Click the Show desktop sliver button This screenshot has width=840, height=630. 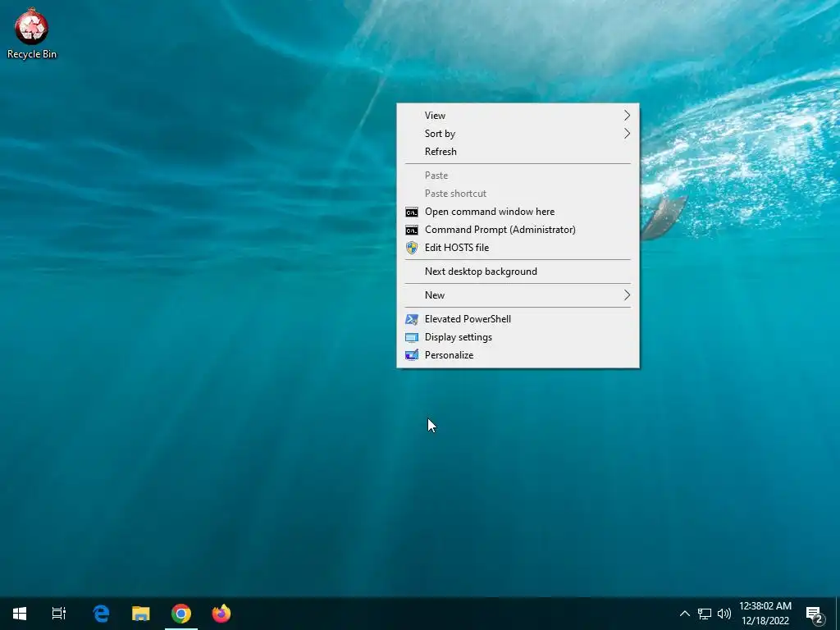point(838,614)
